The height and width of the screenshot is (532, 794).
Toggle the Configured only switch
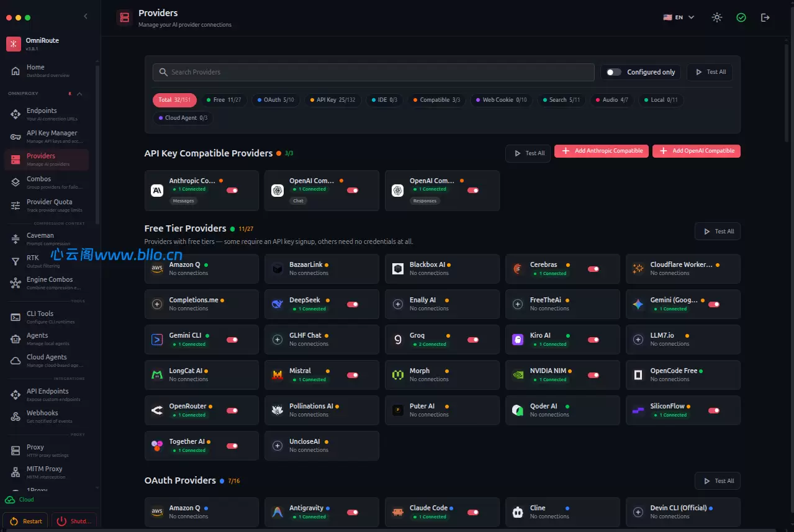[613, 72]
